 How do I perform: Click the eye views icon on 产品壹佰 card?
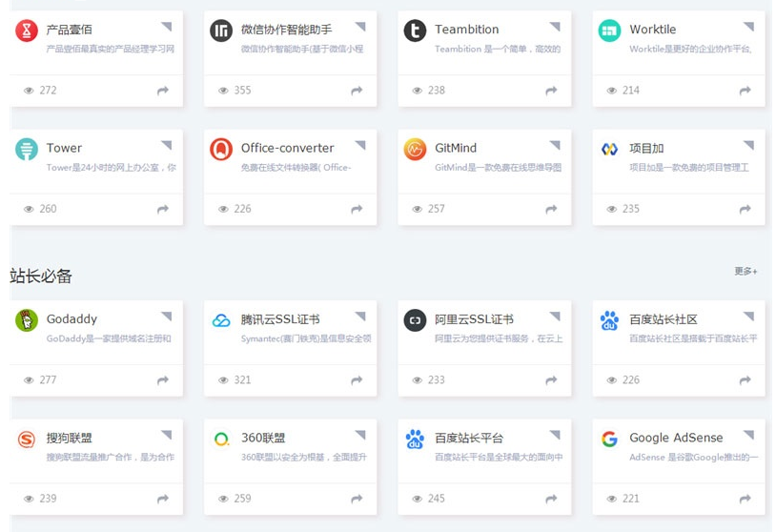[x=30, y=91]
